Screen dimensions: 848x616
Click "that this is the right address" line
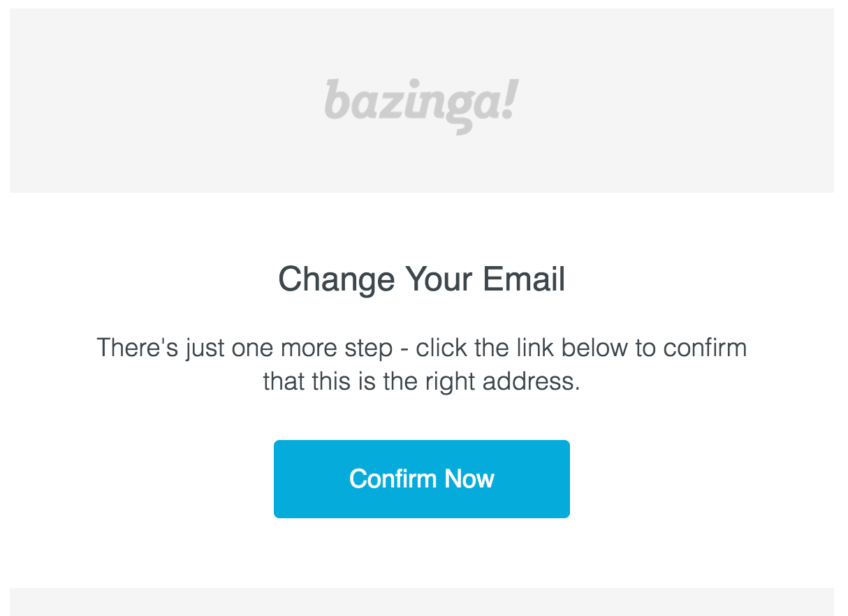click(421, 381)
